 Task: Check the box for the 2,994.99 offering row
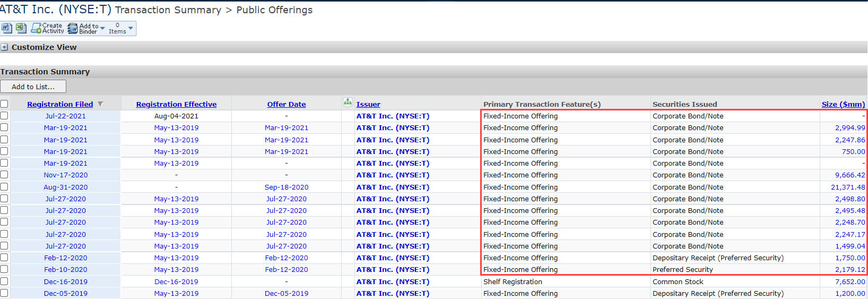pyautogui.click(x=4, y=127)
